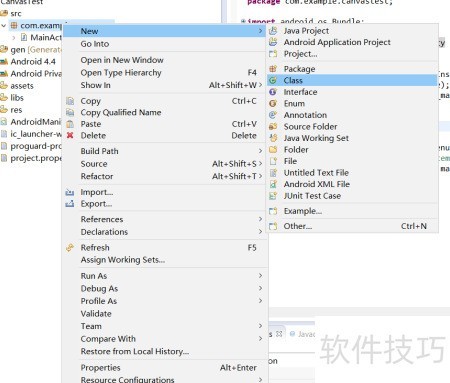Select the assets folder

pyautogui.click(x=22, y=86)
